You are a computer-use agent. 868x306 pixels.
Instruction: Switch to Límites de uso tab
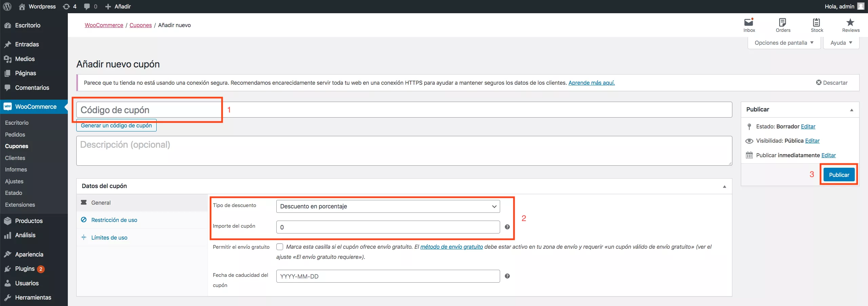pyautogui.click(x=142, y=238)
